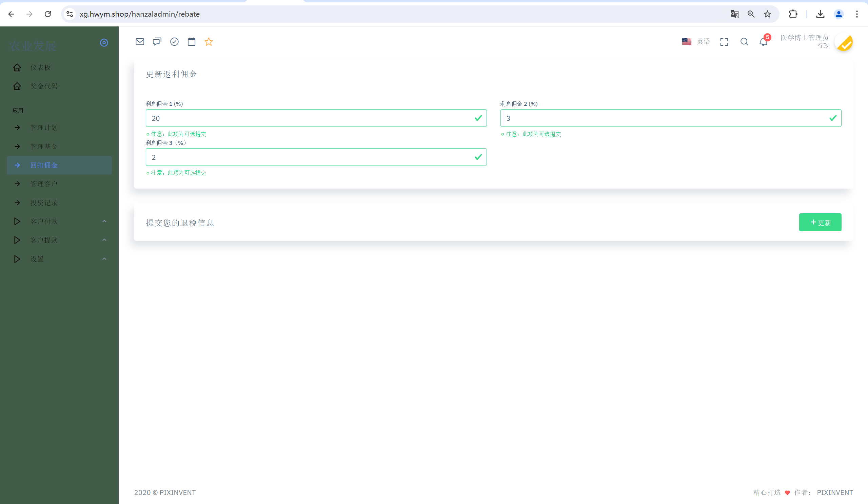The image size is (868, 504).
Task: Click the 利息佣金 1 input field
Action: click(310, 118)
